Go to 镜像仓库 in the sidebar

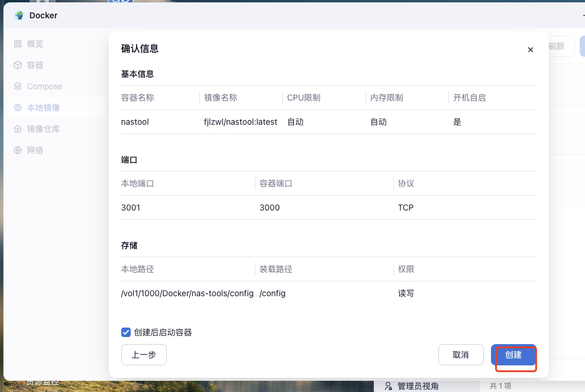pyautogui.click(x=56, y=129)
